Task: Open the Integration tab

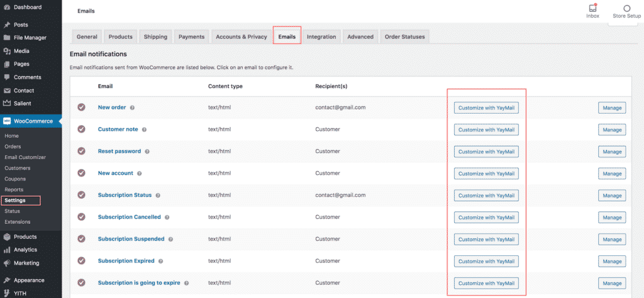Action: tap(321, 36)
